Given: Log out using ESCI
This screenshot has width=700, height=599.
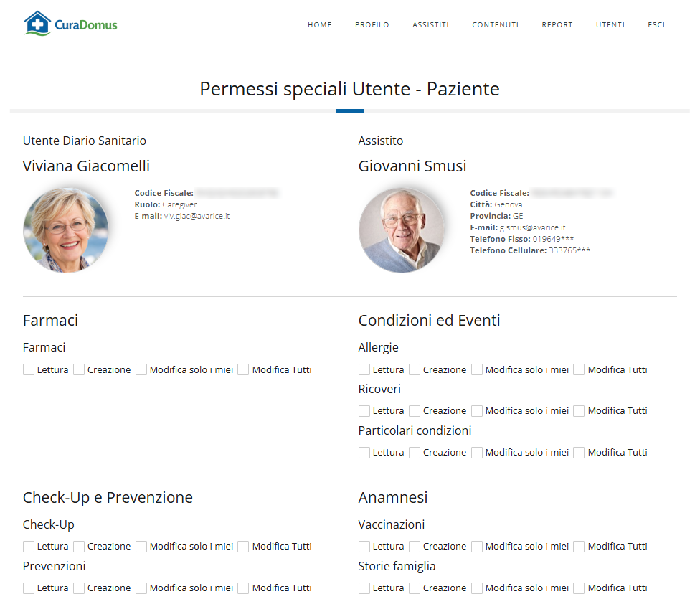Looking at the screenshot, I should [x=656, y=25].
